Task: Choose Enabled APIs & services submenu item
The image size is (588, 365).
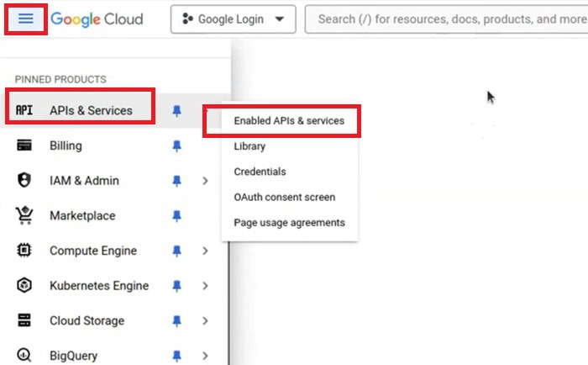Action: [289, 121]
